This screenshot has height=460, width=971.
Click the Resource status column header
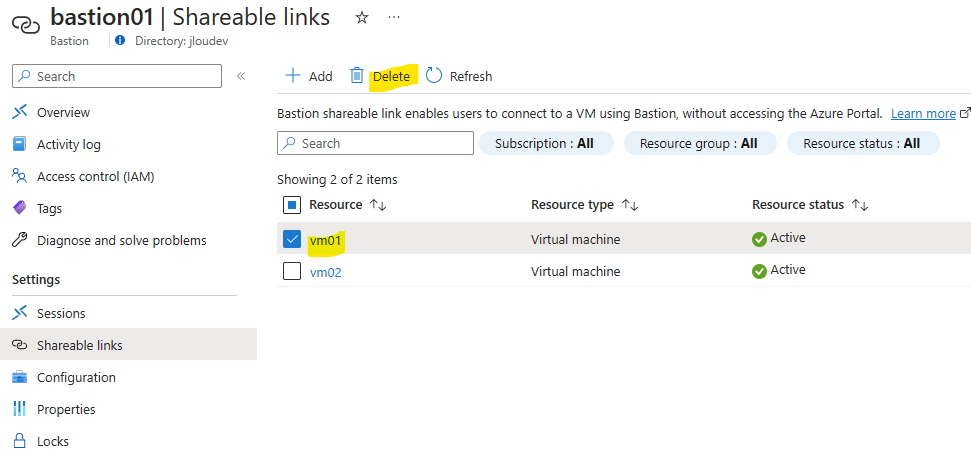click(x=798, y=205)
